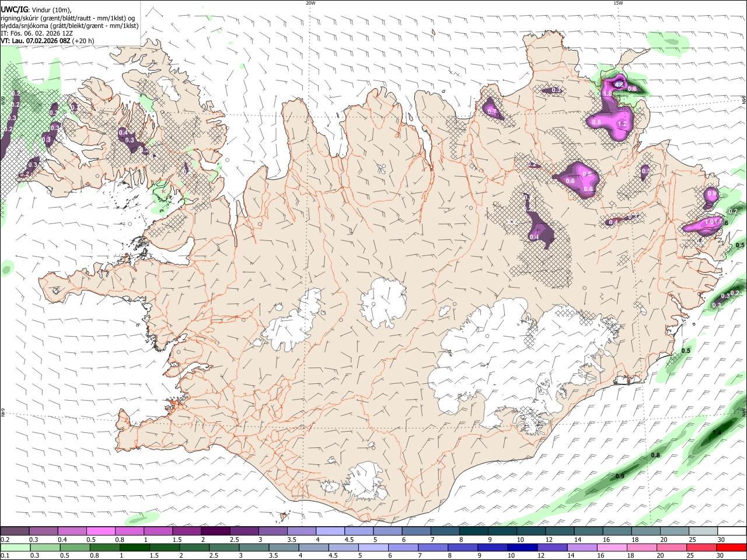Click the 12 swatch in snow legend row
Screen dimensions: 747x560
(560, 531)
